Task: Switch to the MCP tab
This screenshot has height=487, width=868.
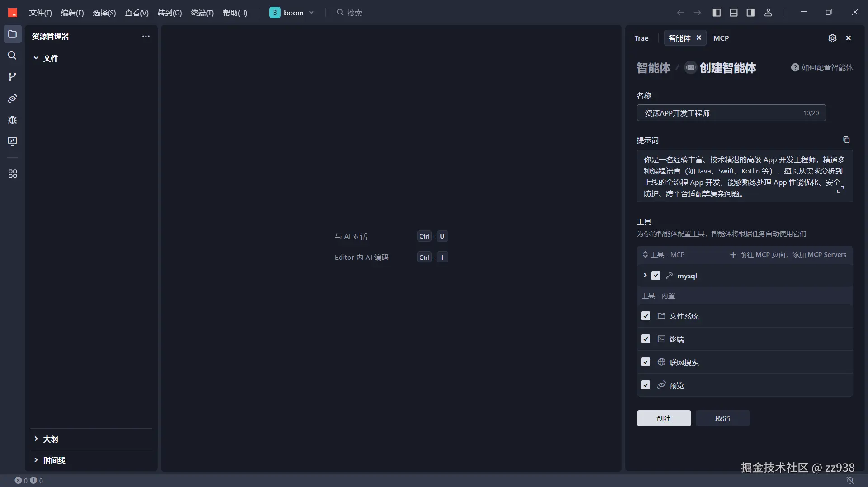Action: 721,38
